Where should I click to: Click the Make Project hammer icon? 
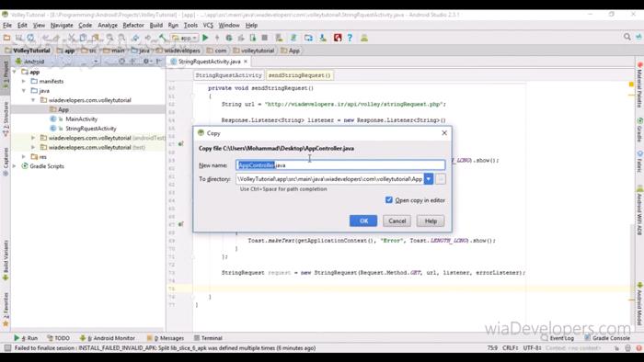163,38
